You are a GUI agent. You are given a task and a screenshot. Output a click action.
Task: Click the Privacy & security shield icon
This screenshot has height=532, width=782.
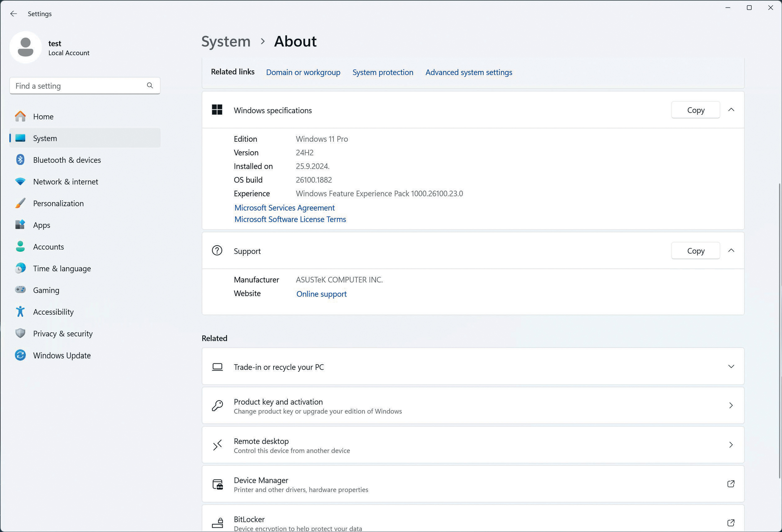coord(20,333)
